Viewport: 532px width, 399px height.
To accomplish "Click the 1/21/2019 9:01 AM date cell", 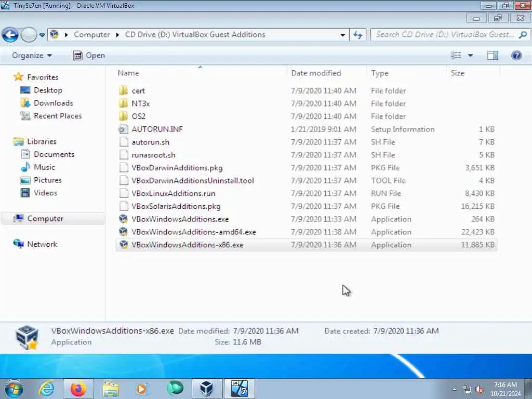I will tap(323, 129).
